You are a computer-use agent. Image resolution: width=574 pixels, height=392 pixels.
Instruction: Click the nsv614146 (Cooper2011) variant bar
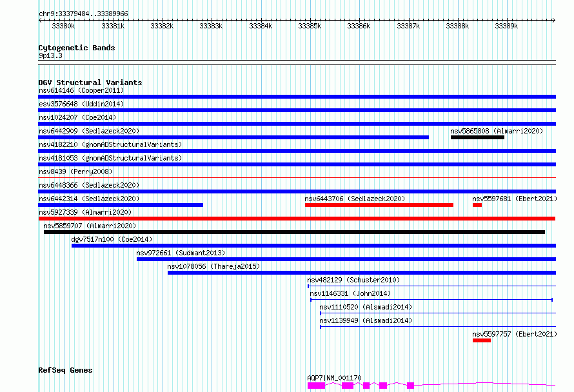click(x=297, y=97)
